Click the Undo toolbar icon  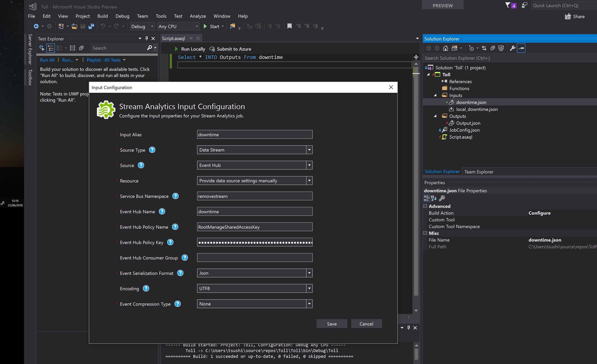[x=103, y=26]
